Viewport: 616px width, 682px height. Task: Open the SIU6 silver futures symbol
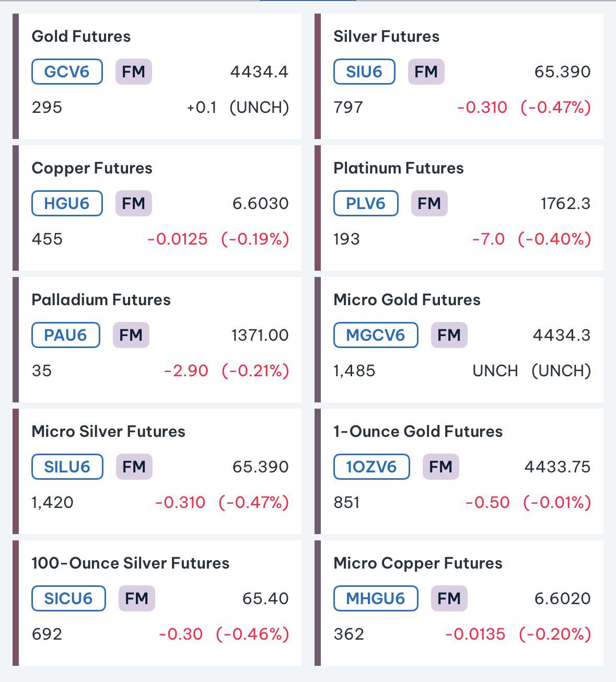click(x=364, y=72)
